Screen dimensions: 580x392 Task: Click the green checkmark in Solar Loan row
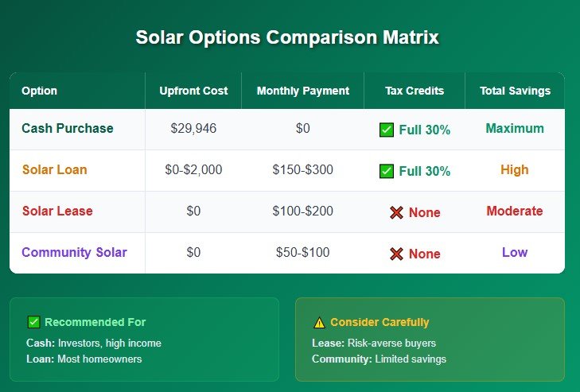pyautogui.click(x=387, y=171)
